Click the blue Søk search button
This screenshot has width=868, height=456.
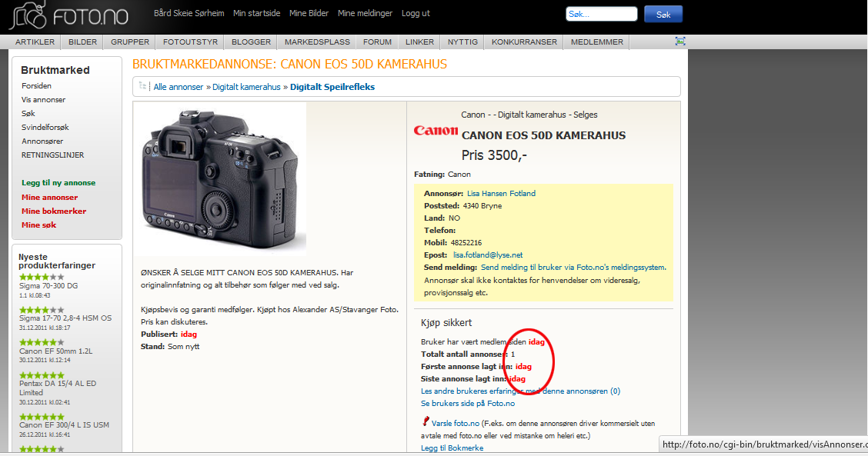tap(663, 14)
